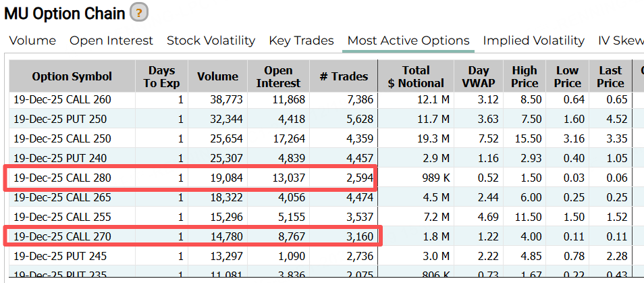Screen dimensions: 644x283
Task: Sort by Total $ Notional header
Action: pos(416,76)
